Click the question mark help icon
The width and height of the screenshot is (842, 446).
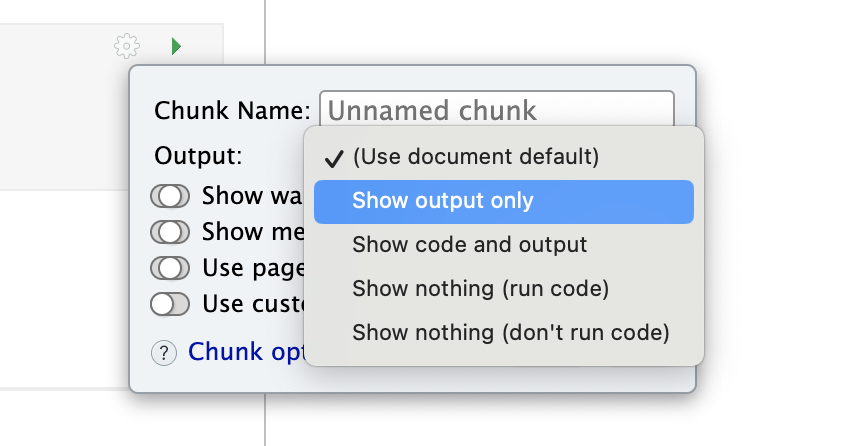(163, 352)
